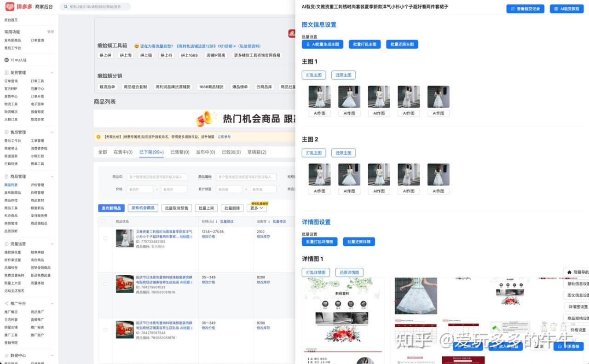Toggle the select-all checkbox in the table header

104,221
